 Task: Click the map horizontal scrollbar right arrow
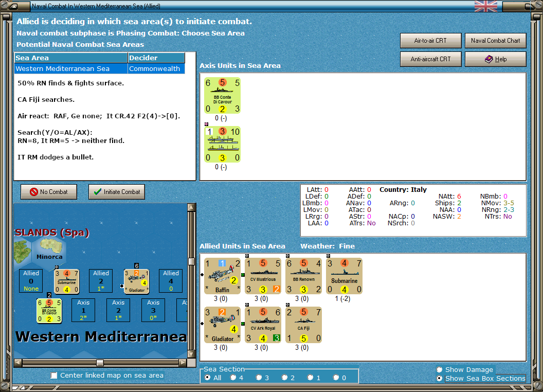tap(183, 363)
